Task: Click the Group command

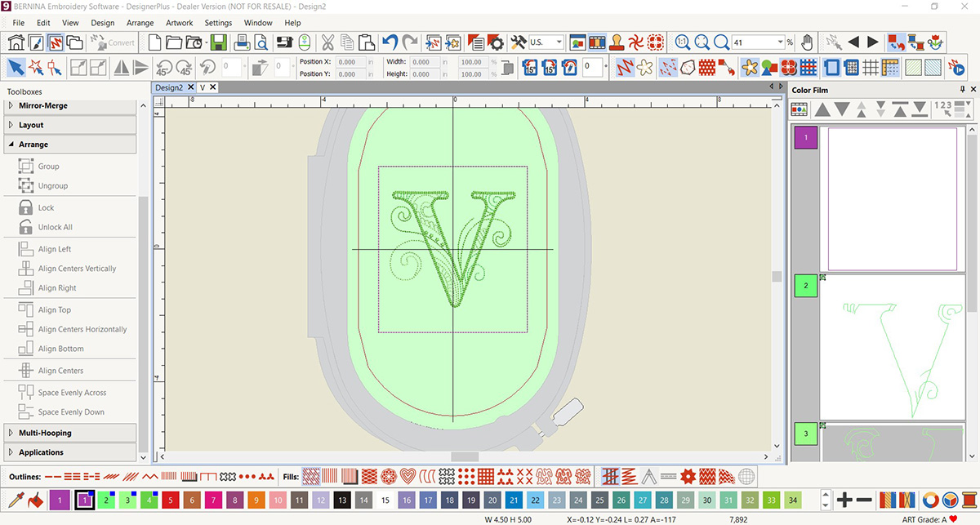Action: 48,166
